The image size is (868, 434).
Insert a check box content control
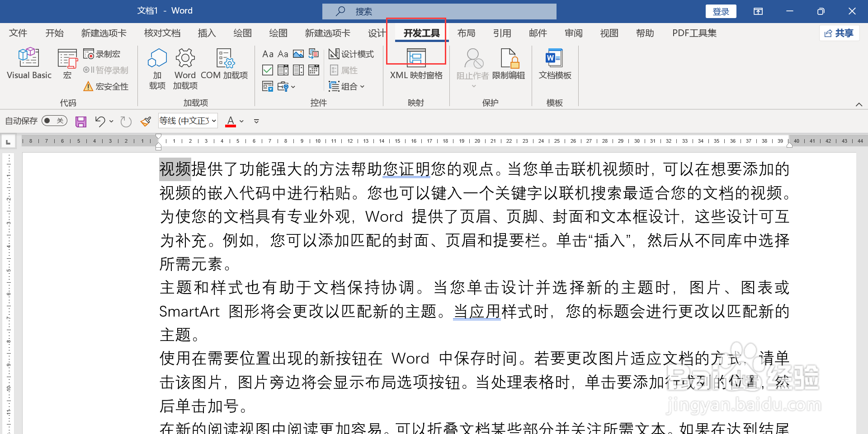coord(267,70)
